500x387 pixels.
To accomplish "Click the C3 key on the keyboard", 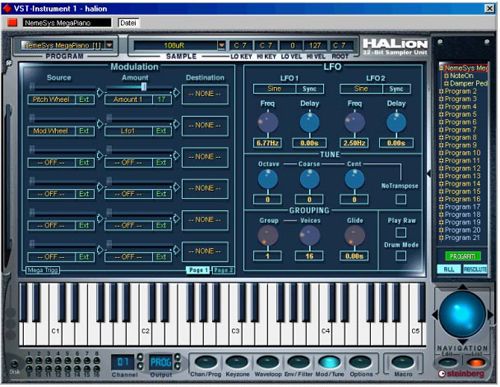I will click(235, 330).
